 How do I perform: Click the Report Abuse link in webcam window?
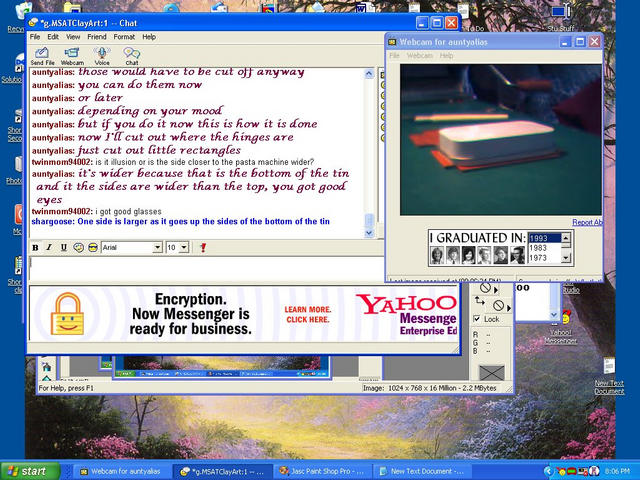[587, 222]
